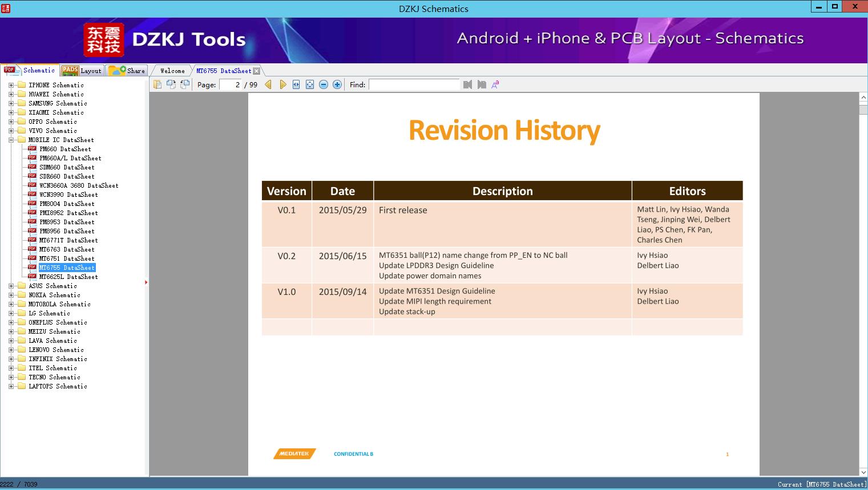The height and width of the screenshot is (490, 868).
Task: Collapse the MOBILE IC DataSheet folder
Action: (11, 140)
